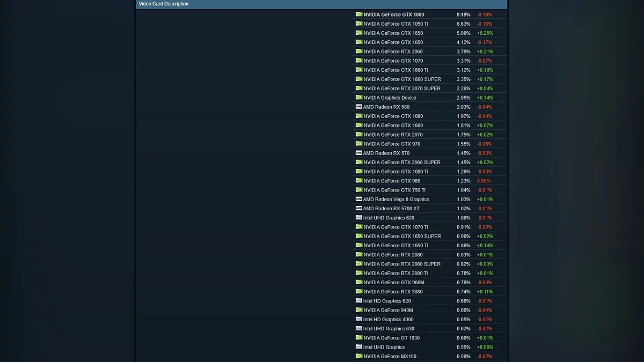Click the NVIDIA GeForce GTX 1080 label
This screenshot has width=644, height=362.
[393, 116]
